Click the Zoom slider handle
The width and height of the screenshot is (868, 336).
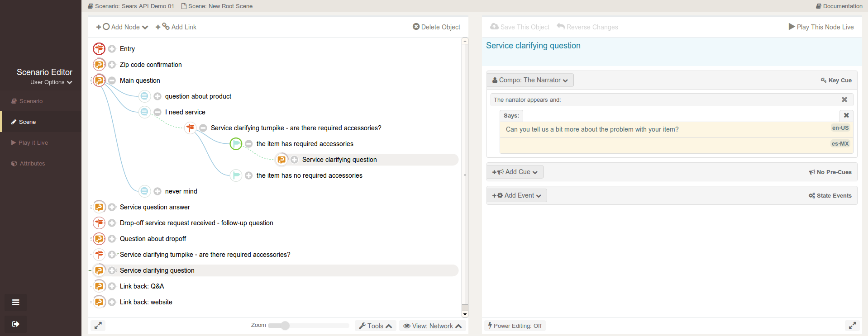pos(285,326)
